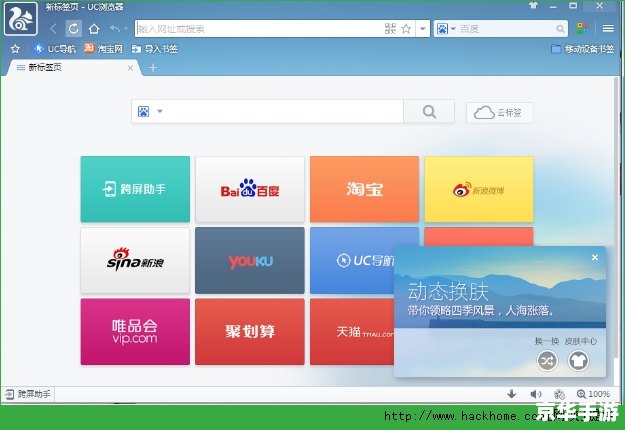Expand the undo arrow history dropdown

coord(125,29)
